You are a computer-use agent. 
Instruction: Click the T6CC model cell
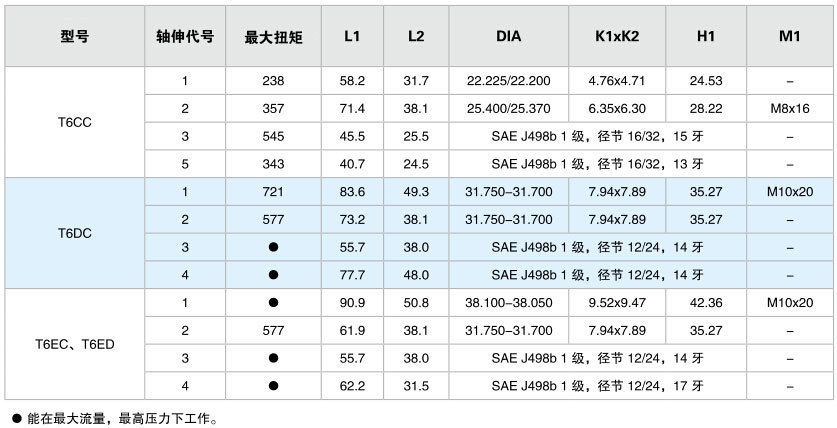74,122
